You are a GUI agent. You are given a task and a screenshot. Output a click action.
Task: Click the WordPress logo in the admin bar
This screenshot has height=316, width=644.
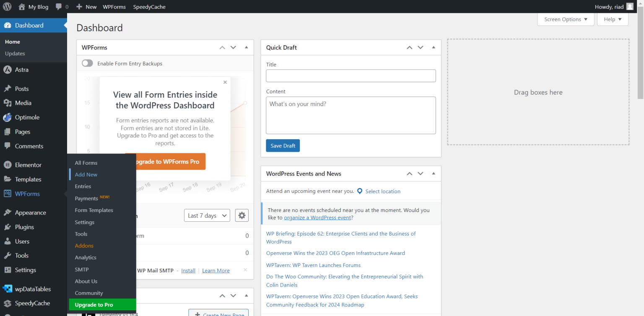(7, 6)
